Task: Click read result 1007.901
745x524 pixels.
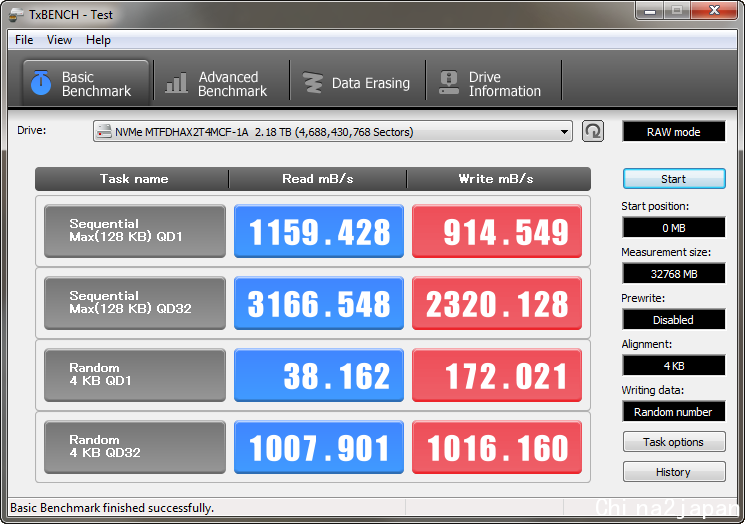Action: [x=319, y=447]
